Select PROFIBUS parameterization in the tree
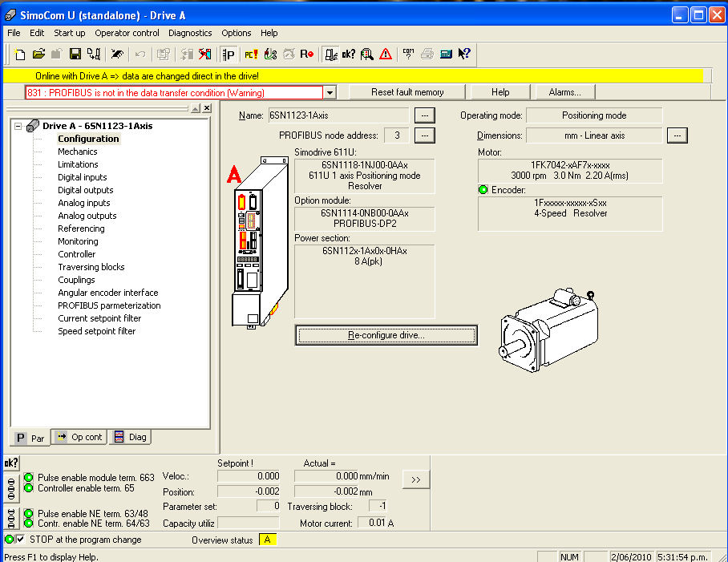Viewport: 728px width, 562px height. [109, 305]
